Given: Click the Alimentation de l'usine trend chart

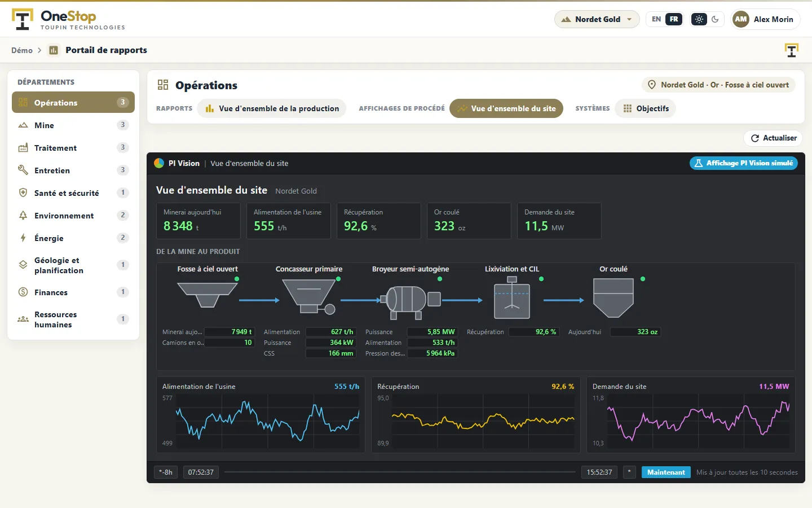Looking at the screenshot, I should point(261,415).
